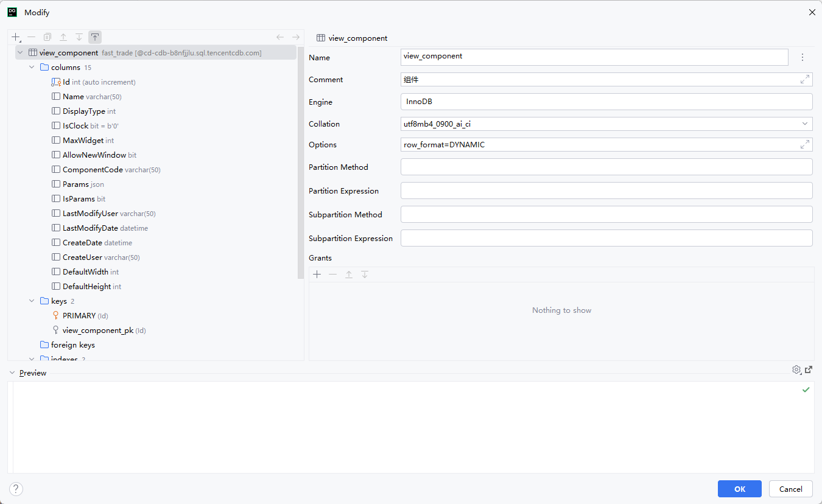Close the Modify dialog window
This screenshot has width=822, height=504.
point(812,12)
